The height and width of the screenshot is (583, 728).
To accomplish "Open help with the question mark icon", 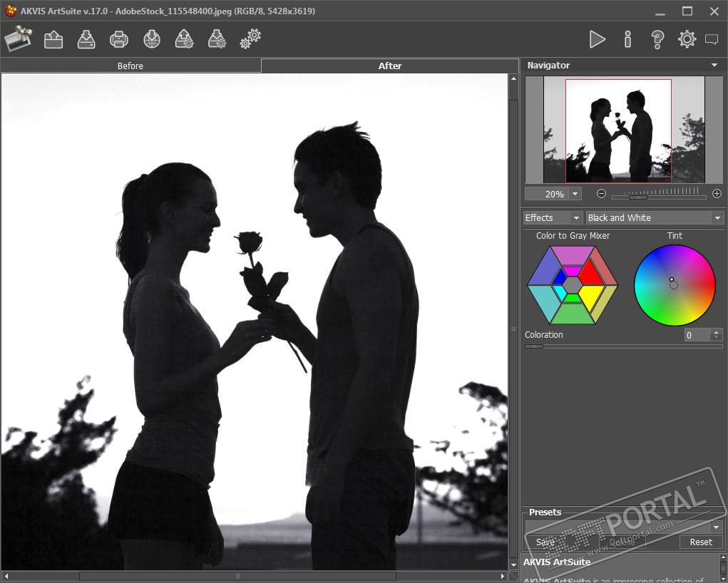I will point(657,40).
